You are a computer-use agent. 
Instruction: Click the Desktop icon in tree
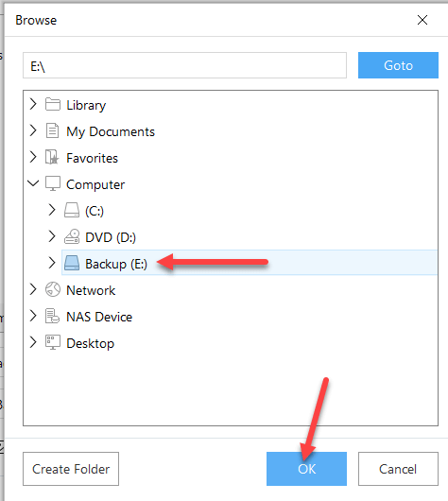pos(53,342)
